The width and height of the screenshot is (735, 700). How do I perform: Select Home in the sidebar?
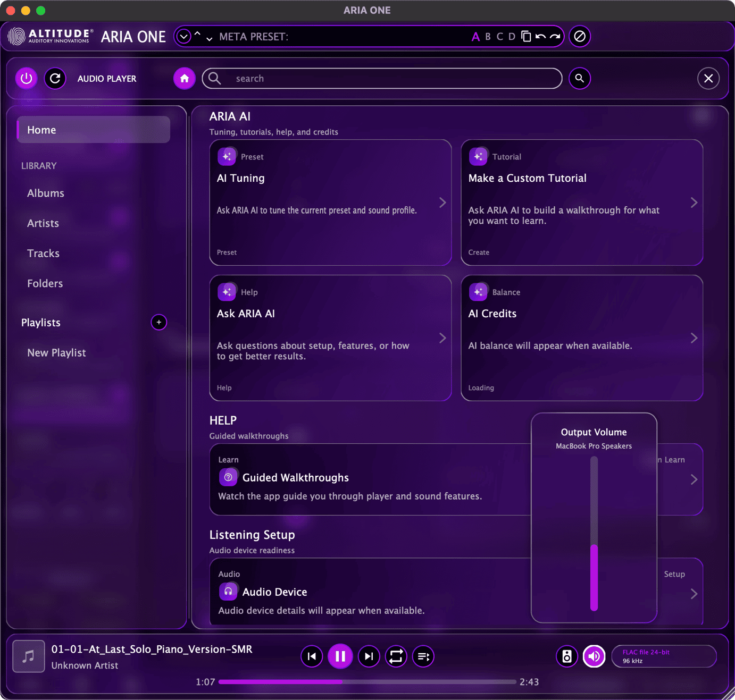click(x=94, y=130)
